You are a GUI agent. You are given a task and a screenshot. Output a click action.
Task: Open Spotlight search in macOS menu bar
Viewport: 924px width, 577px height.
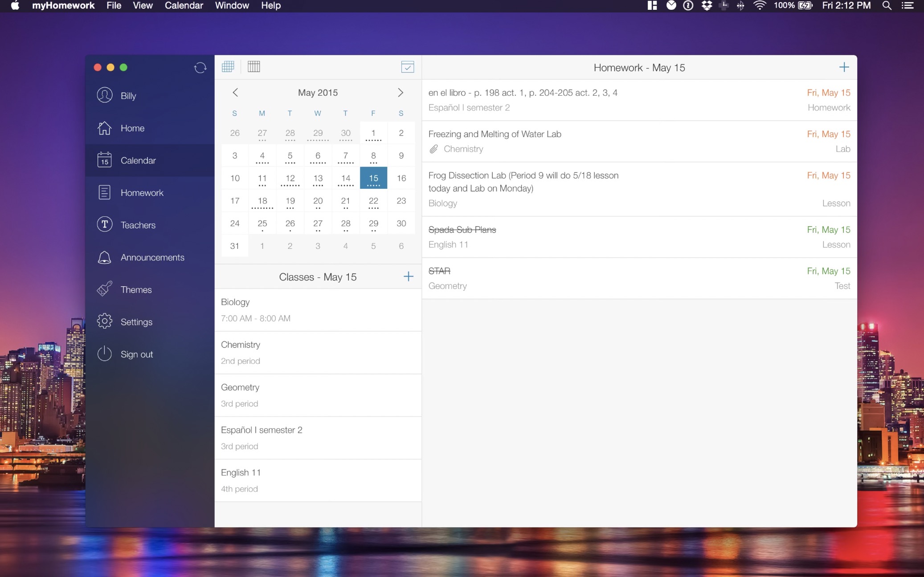tap(887, 6)
